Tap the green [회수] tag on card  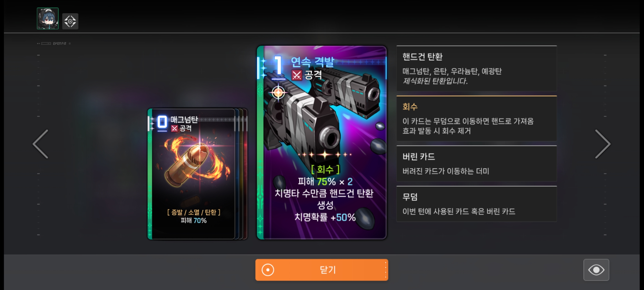(325, 169)
